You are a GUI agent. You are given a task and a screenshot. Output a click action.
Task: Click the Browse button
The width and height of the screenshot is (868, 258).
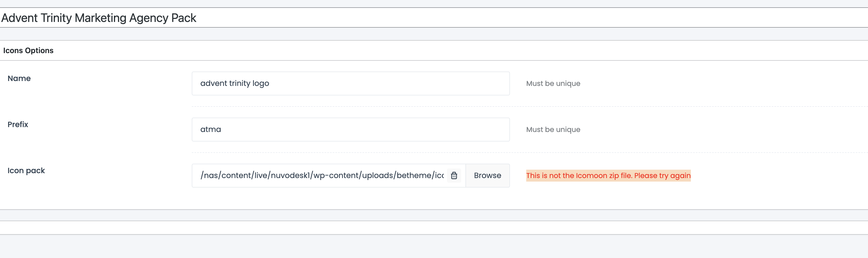pos(487,176)
